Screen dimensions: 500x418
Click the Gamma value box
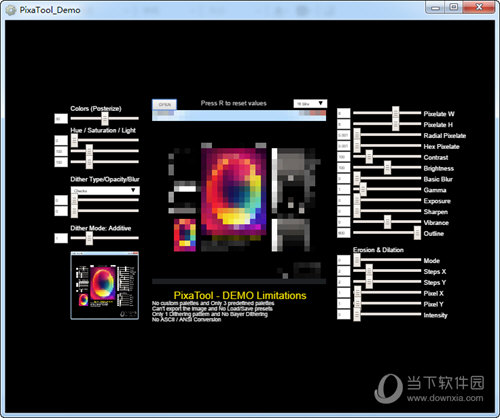[x=344, y=189]
